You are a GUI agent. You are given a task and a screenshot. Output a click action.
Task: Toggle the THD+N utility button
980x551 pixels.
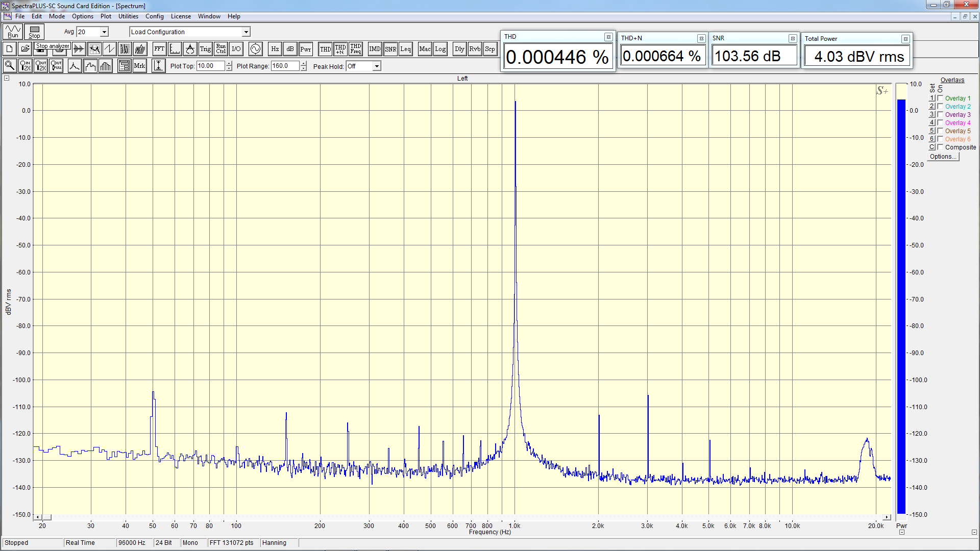(340, 49)
